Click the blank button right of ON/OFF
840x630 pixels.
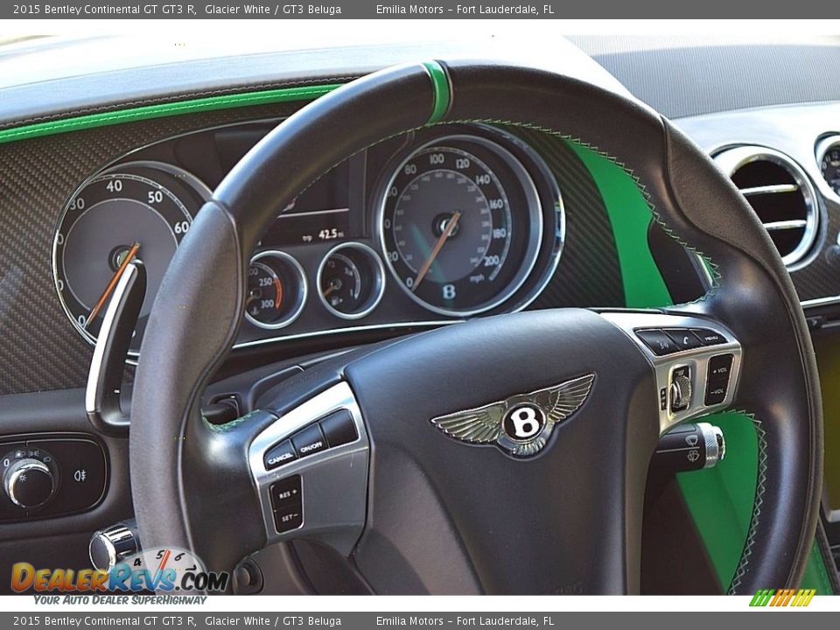[x=339, y=428]
